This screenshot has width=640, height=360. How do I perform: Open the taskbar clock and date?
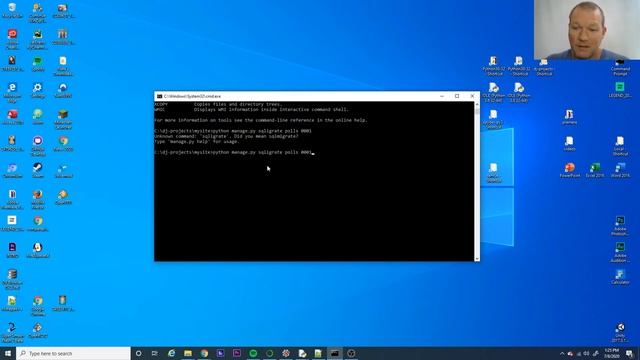[x=612, y=353]
